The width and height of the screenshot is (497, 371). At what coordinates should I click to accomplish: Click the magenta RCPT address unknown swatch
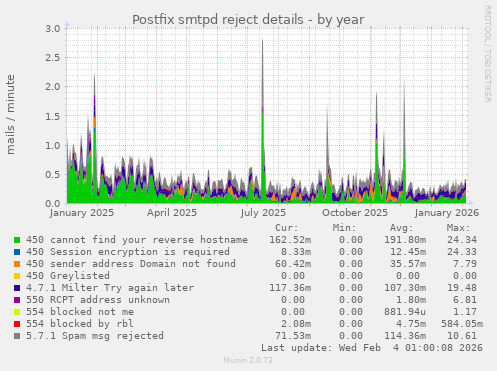click(17, 300)
